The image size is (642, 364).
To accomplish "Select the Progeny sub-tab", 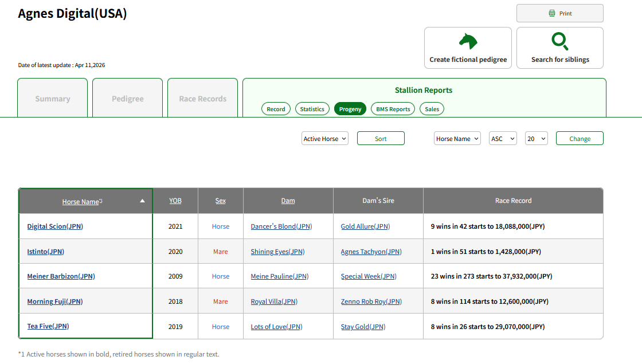I will tap(350, 109).
